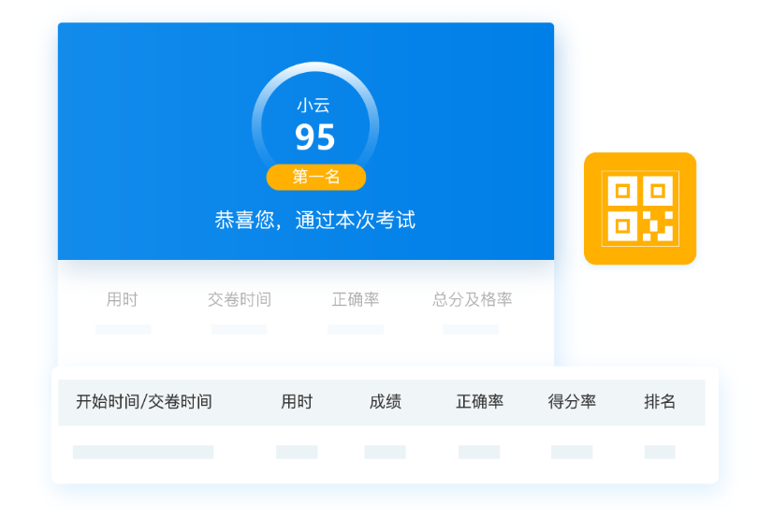Click the 用时 column header in the table
Screen dimensions: 758x532
click(297, 402)
